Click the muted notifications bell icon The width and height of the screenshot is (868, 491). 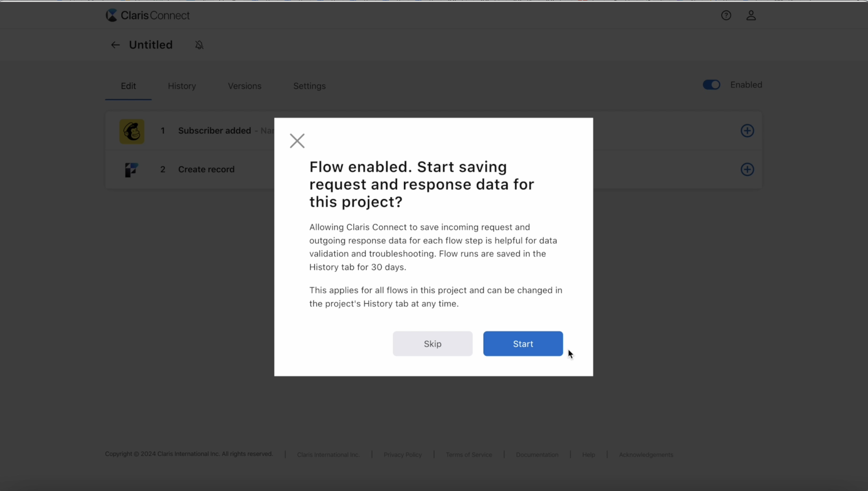pos(199,45)
